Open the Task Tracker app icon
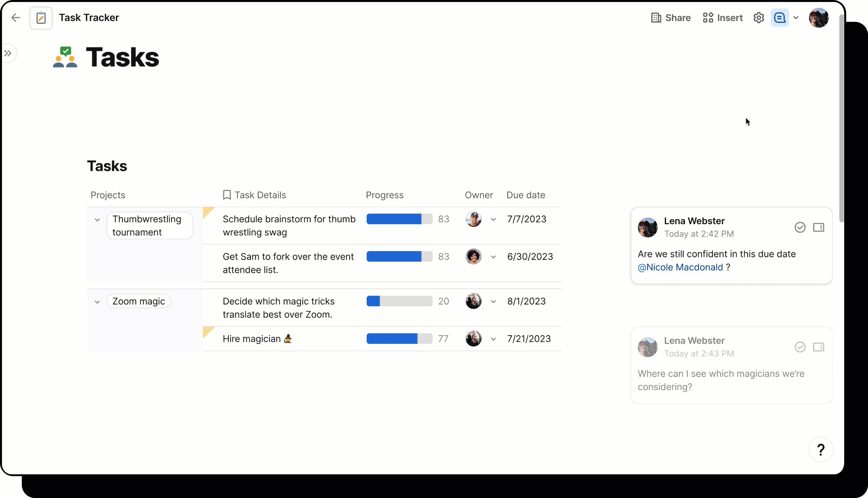Viewport: 868px width, 498px height. [41, 18]
